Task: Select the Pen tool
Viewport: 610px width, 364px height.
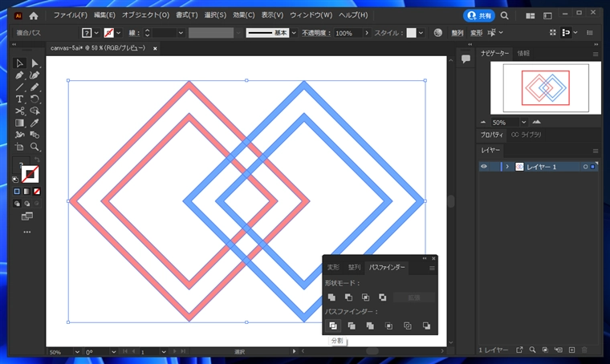Action: click(x=19, y=75)
